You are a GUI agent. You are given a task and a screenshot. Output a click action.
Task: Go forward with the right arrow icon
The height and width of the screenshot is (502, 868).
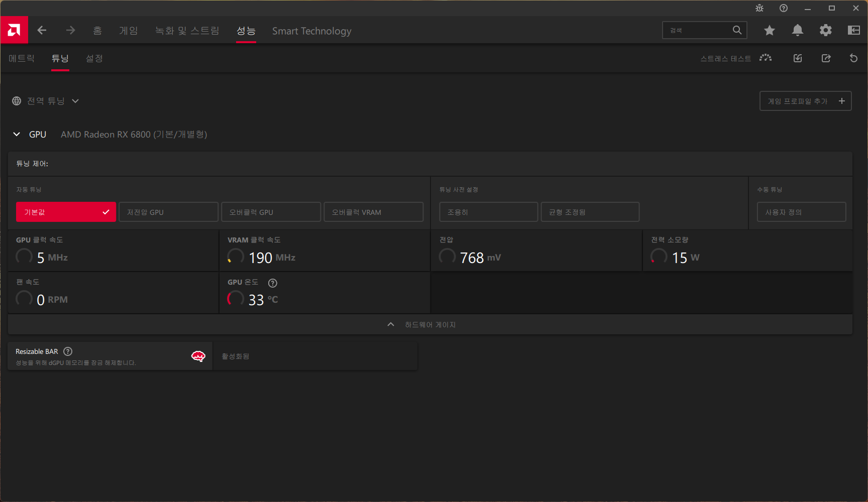pyautogui.click(x=70, y=31)
